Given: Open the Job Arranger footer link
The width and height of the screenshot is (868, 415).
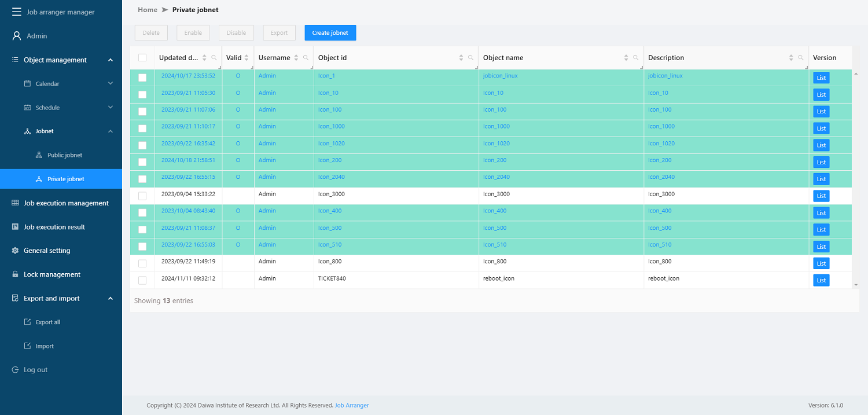Looking at the screenshot, I should click(x=352, y=405).
